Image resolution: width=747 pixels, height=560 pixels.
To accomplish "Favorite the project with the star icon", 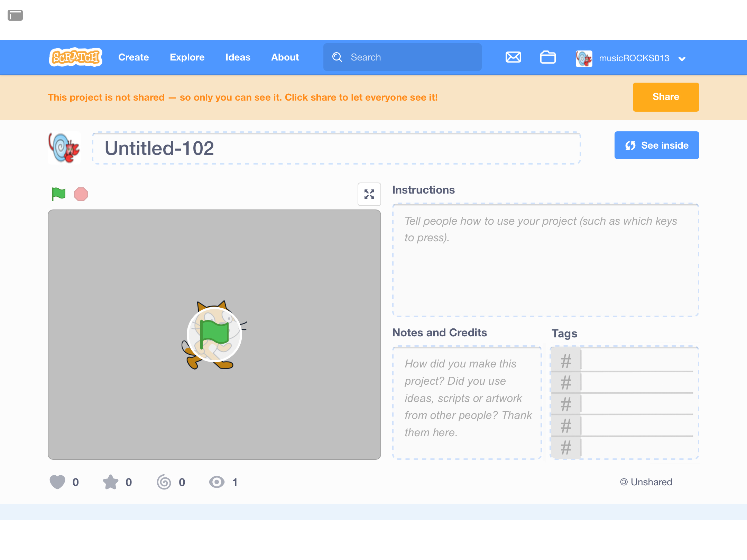I will [110, 482].
